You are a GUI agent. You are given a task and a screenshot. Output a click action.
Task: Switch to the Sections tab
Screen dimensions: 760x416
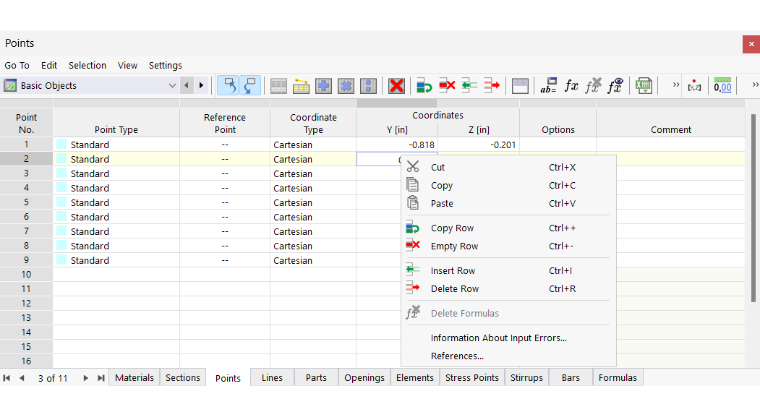(x=183, y=378)
